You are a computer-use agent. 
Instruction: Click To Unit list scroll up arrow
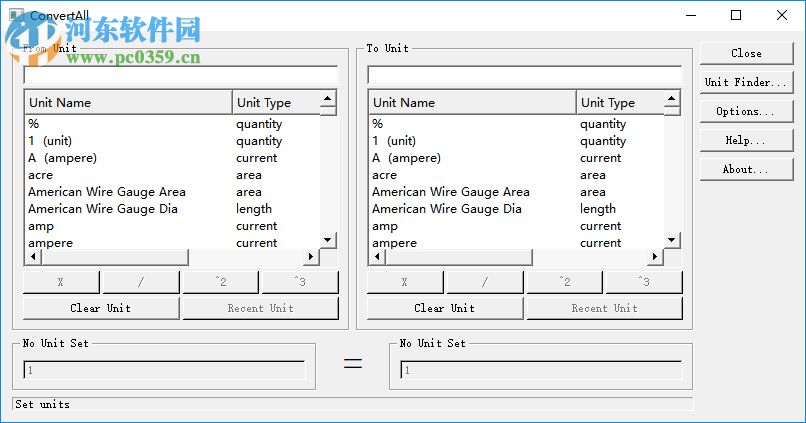[x=672, y=98]
